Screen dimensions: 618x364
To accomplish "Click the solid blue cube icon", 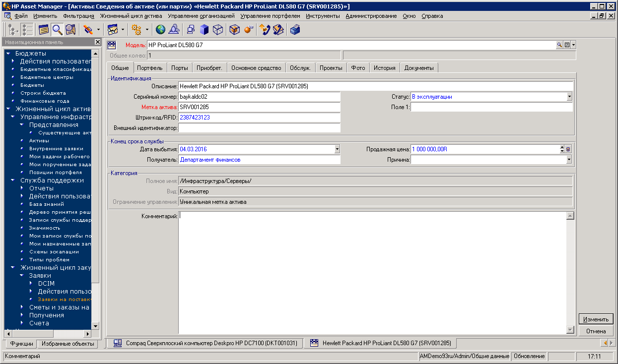I will click(x=204, y=30).
